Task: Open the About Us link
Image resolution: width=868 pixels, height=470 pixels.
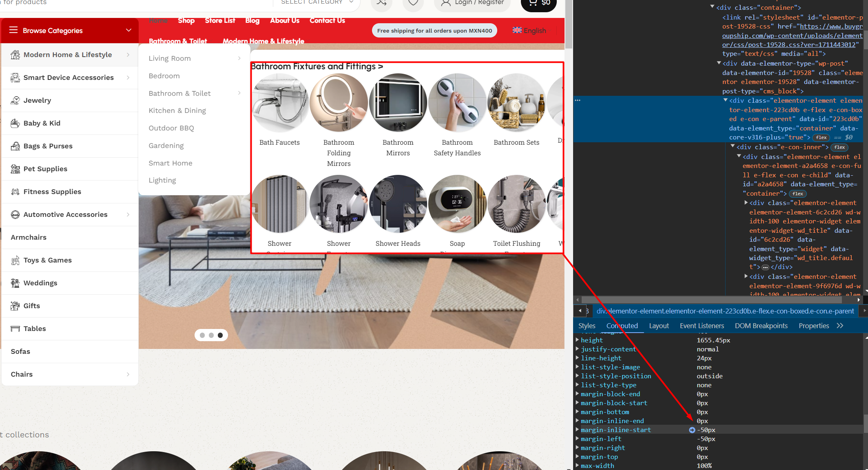Action: coord(285,20)
